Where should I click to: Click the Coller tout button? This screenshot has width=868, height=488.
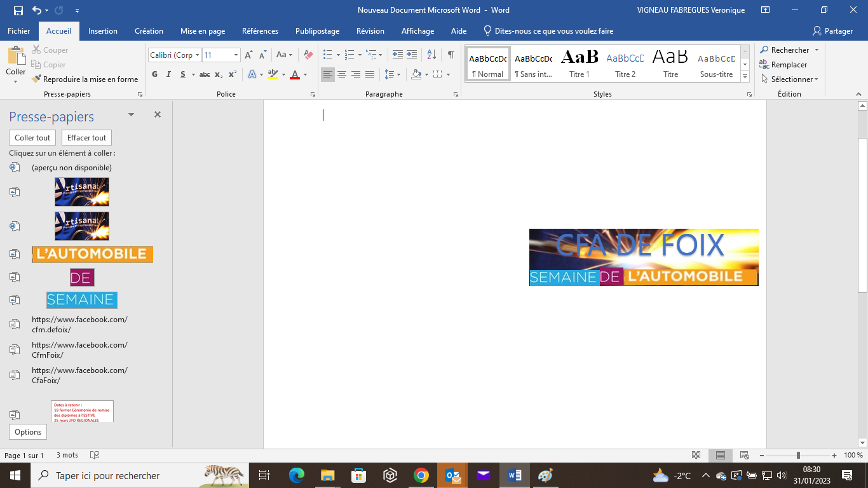(x=32, y=138)
